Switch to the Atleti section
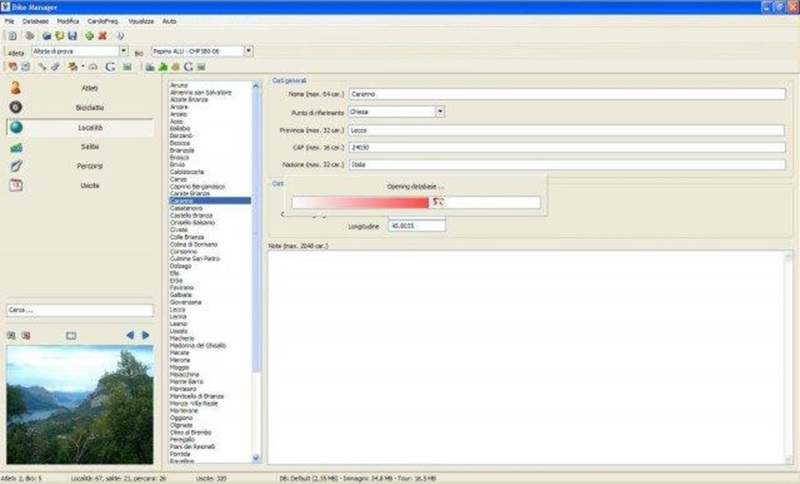This screenshot has width=800, height=484. [x=80, y=88]
